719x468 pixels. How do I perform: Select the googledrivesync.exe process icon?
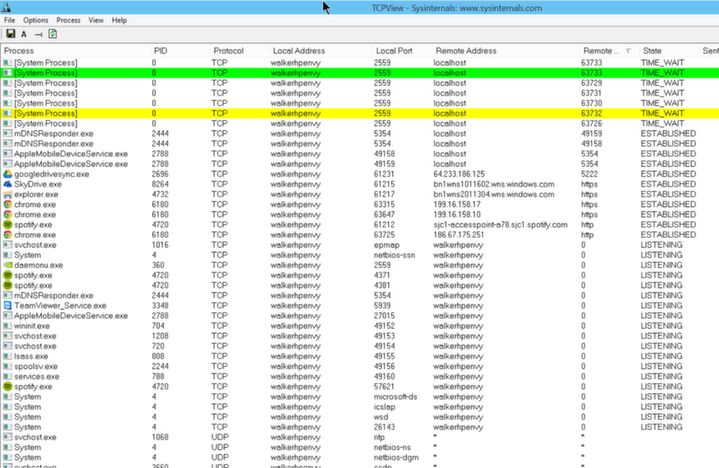[x=7, y=174]
